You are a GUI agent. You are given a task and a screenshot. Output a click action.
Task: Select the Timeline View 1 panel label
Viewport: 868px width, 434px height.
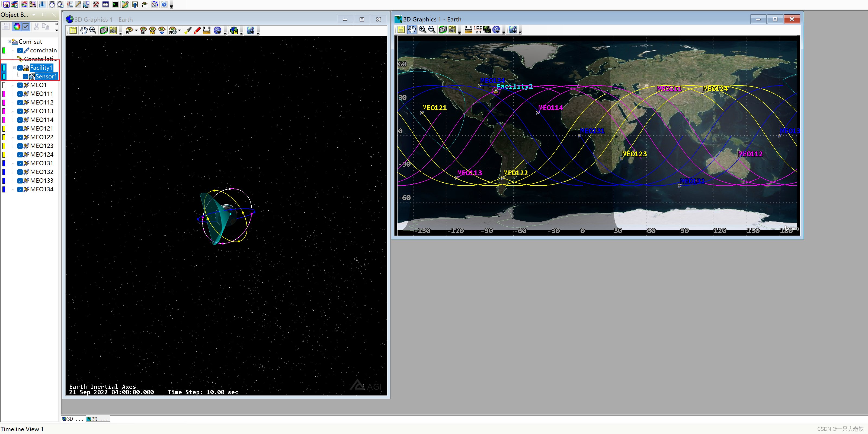pyautogui.click(x=22, y=429)
